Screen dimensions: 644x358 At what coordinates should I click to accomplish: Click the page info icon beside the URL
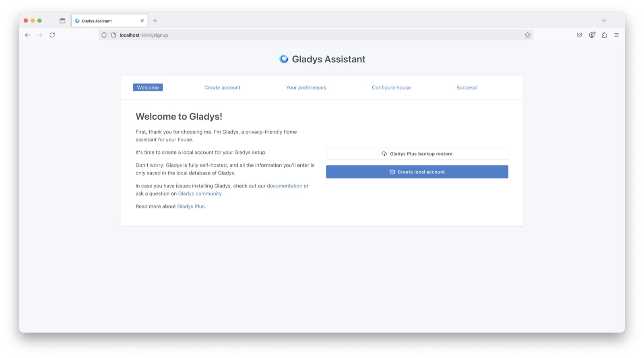(x=114, y=35)
